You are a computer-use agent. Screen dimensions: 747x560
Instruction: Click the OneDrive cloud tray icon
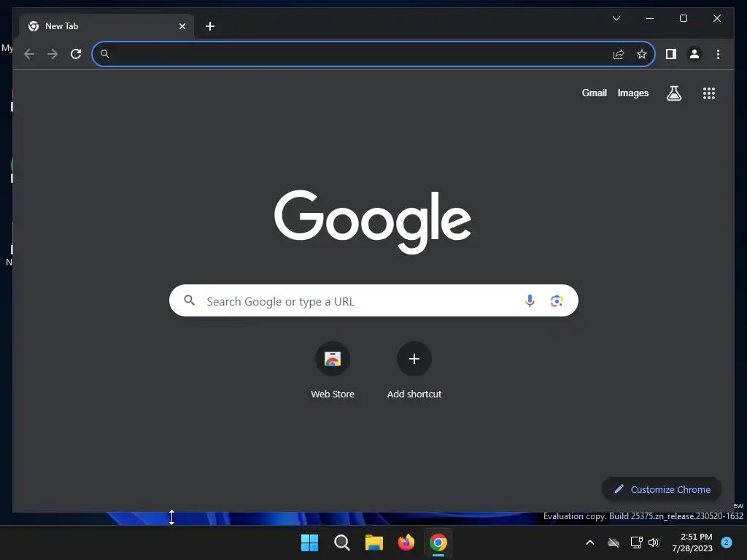(614, 542)
